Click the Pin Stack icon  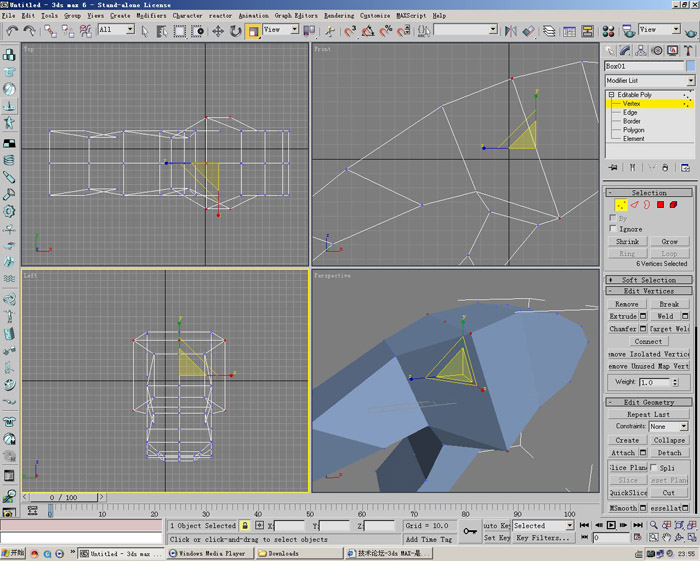tap(613, 168)
